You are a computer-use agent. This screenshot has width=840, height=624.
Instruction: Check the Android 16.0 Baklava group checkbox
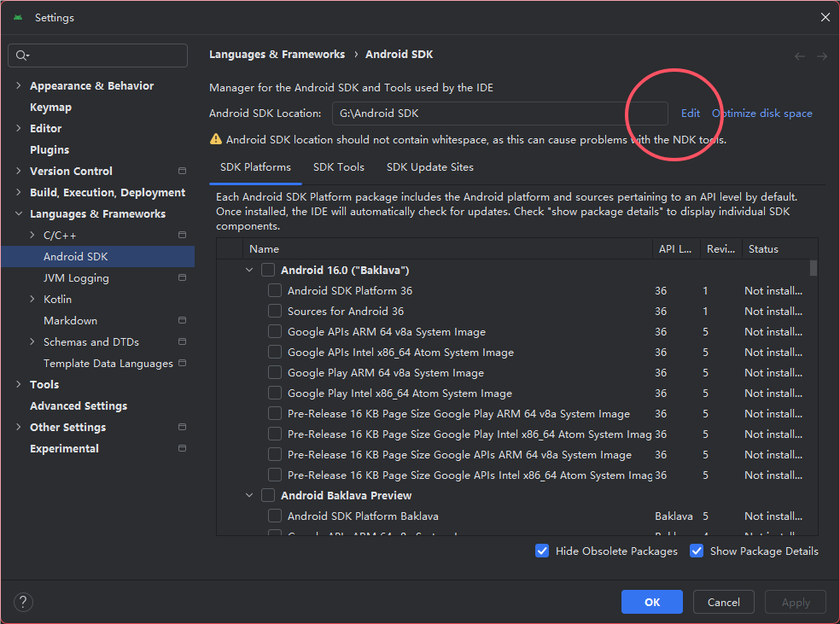[268, 270]
